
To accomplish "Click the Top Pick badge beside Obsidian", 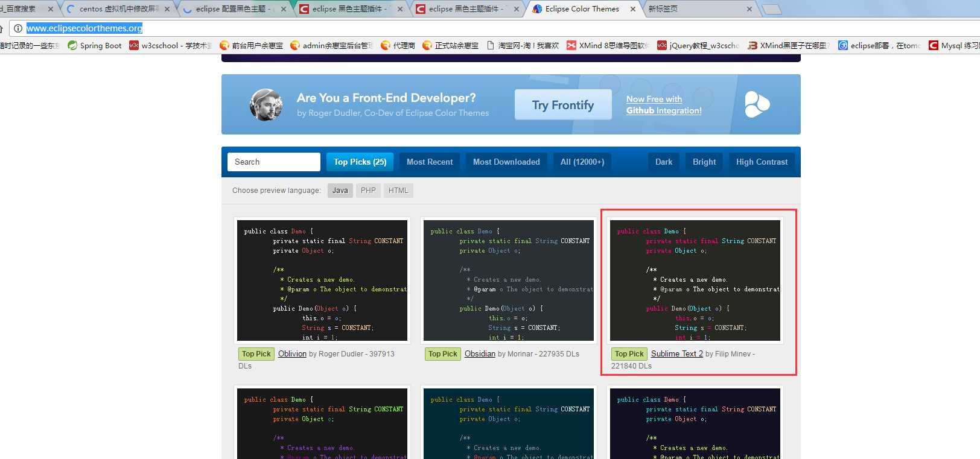I will coord(443,354).
